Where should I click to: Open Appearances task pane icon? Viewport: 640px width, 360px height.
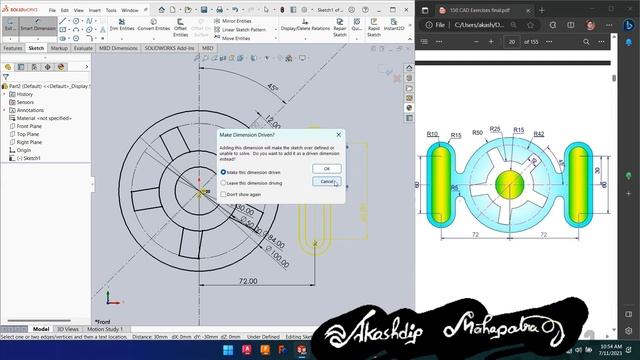pyautogui.click(x=409, y=108)
